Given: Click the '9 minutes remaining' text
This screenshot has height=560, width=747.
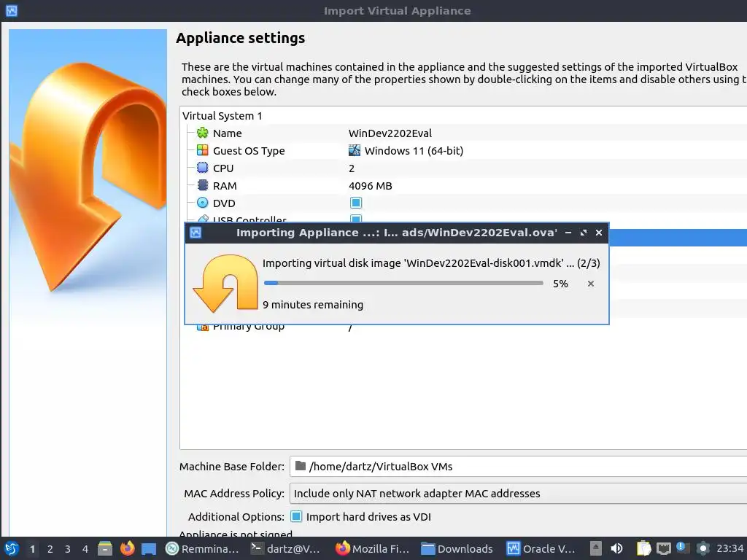Looking at the screenshot, I should click(313, 305).
